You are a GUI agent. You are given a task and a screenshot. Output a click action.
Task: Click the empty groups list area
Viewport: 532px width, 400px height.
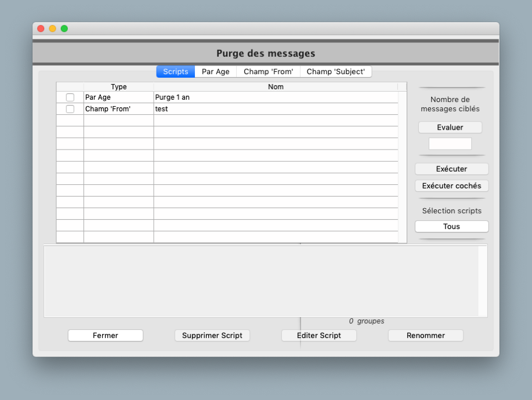coord(261,281)
